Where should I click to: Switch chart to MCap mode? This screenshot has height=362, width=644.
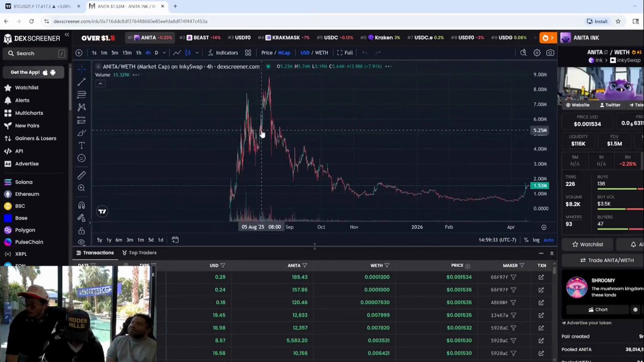(284, 53)
